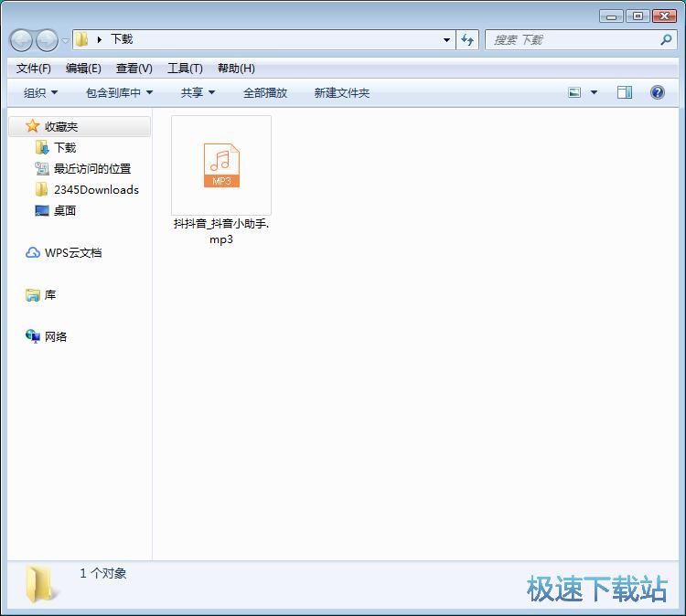Minimize the Explorer window
The image size is (686, 616).
coord(611,16)
